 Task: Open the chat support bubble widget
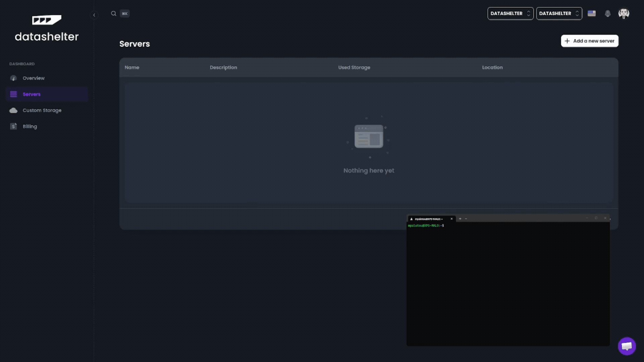click(627, 346)
